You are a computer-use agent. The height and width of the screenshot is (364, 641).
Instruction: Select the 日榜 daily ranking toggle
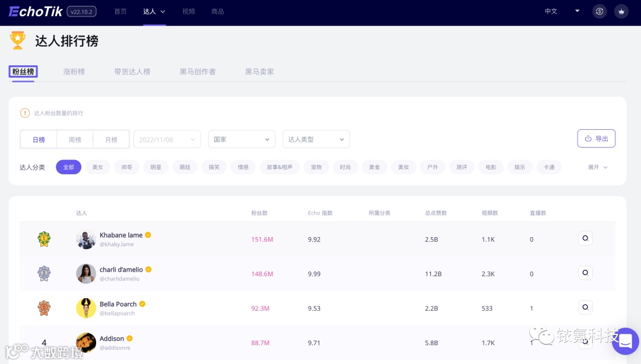39,139
